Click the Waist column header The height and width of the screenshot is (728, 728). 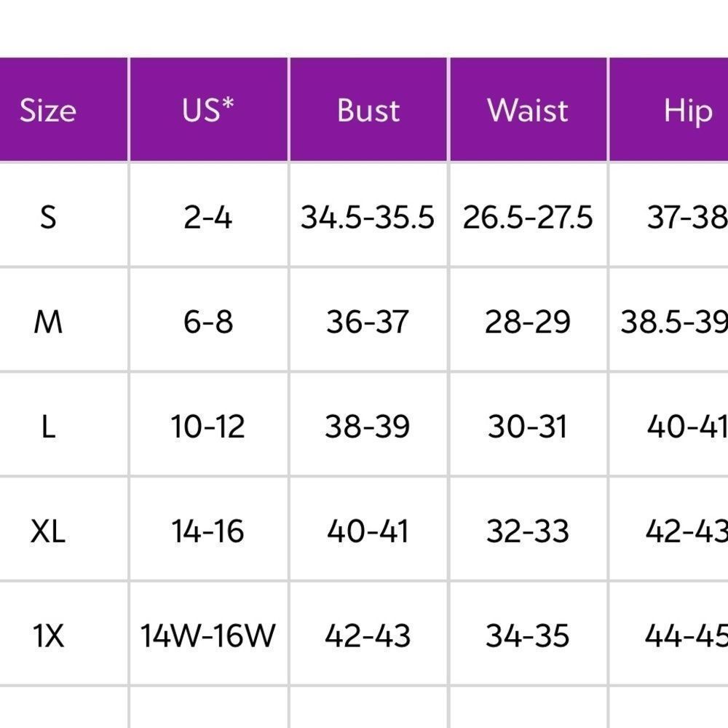(x=528, y=111)
